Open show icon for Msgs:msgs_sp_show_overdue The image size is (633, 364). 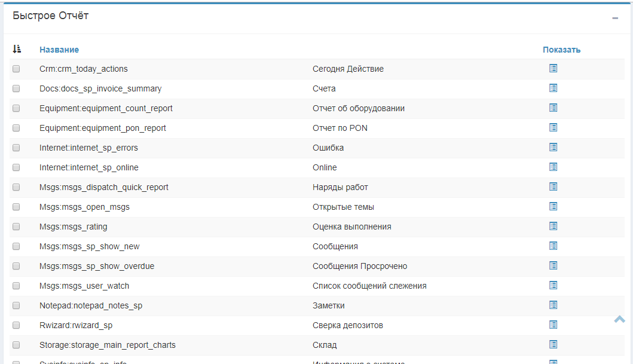pos(553,266)
